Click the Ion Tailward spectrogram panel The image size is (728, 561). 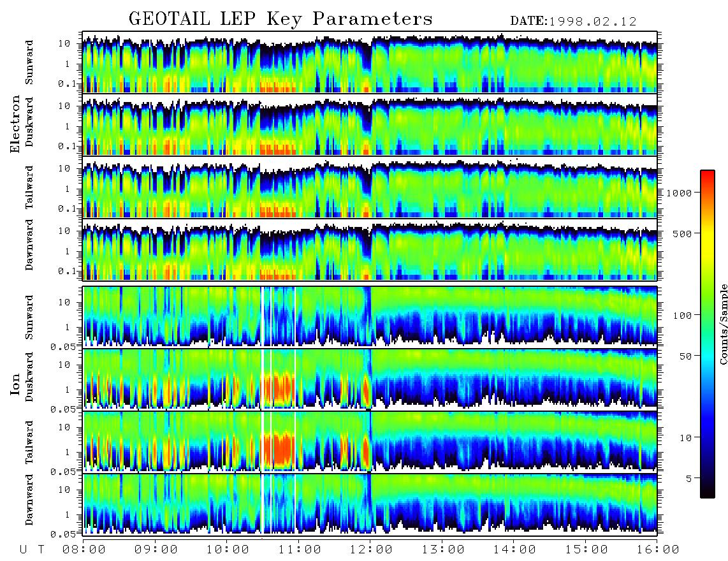370,442
